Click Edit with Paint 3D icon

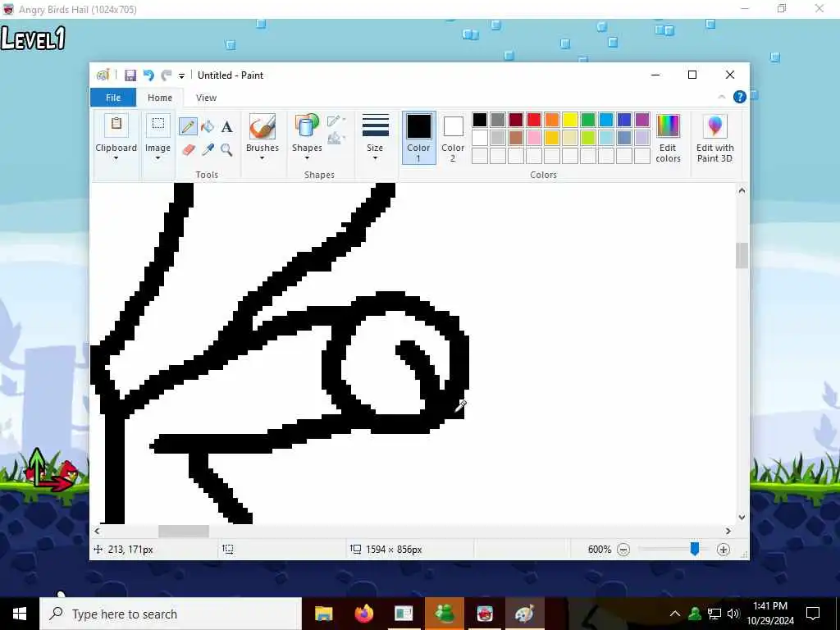pos(714,126)
